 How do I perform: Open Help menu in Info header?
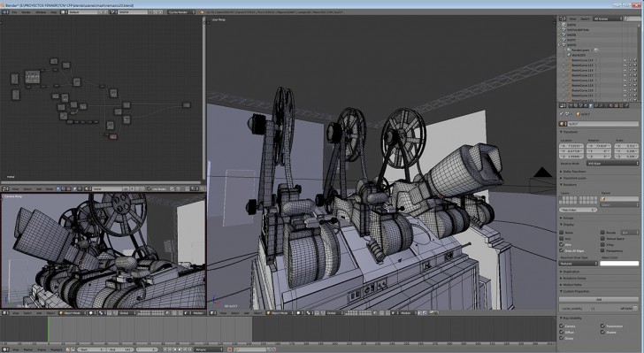click(x=53, y=12)
